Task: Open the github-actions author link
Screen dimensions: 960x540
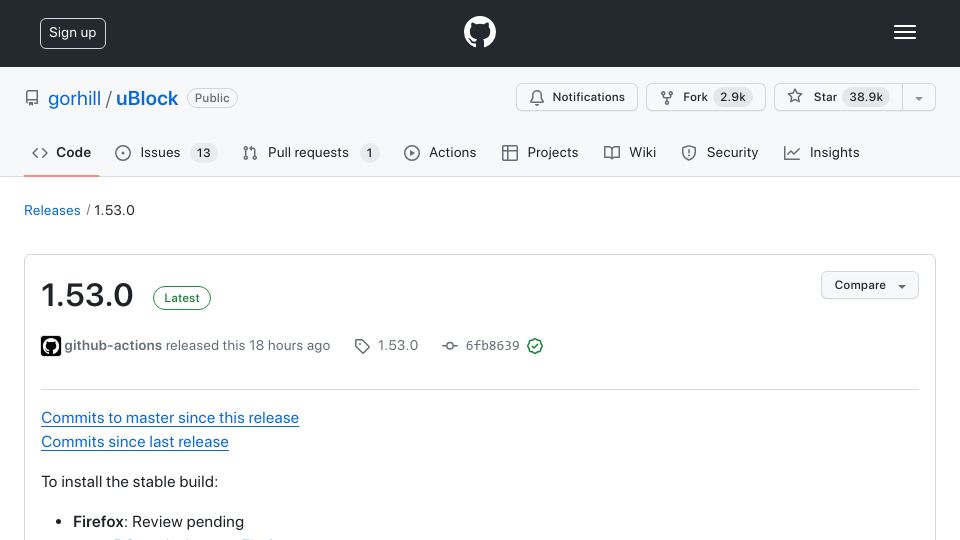Action: click(x=113, y=346)
